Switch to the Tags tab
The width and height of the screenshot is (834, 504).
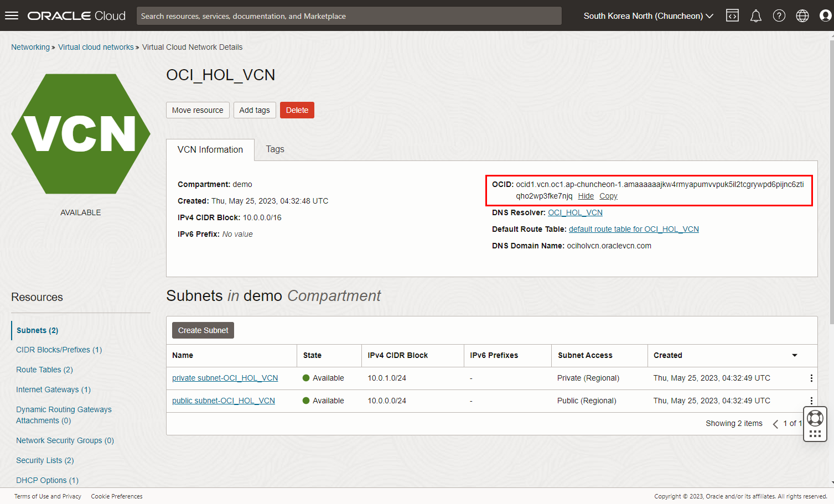[x=275, y=149]
